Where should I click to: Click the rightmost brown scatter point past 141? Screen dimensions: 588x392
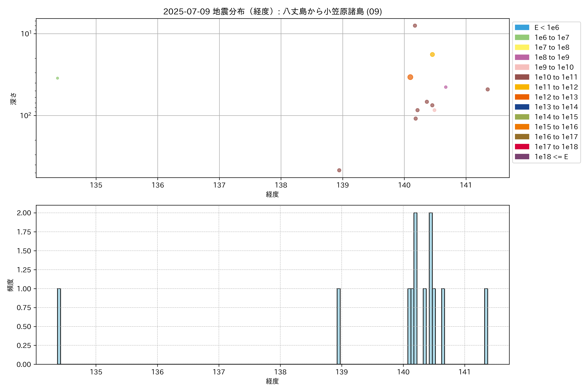click(x=488, y=90)
